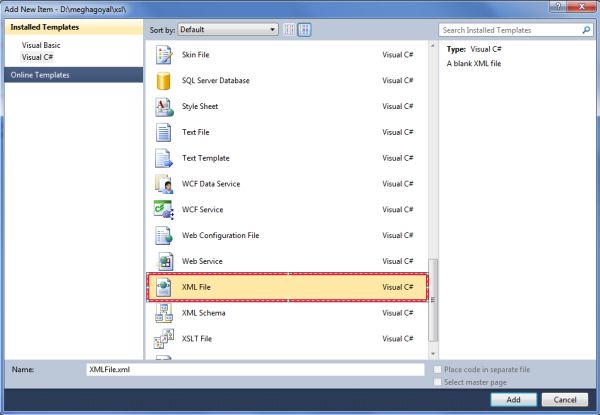The image size is (600, 415).
Task: Select the WCF Data Service label
Action: tap(211, 184)
